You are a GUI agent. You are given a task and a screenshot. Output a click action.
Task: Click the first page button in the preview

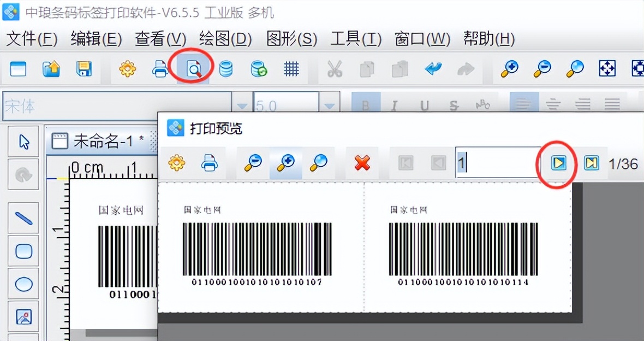click(x=406, y=163)
